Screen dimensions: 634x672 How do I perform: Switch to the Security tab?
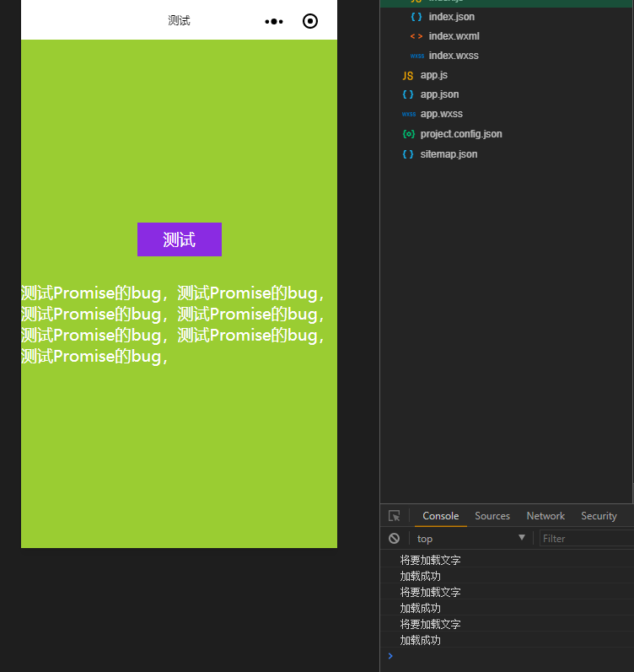click(x=599, y=516)
